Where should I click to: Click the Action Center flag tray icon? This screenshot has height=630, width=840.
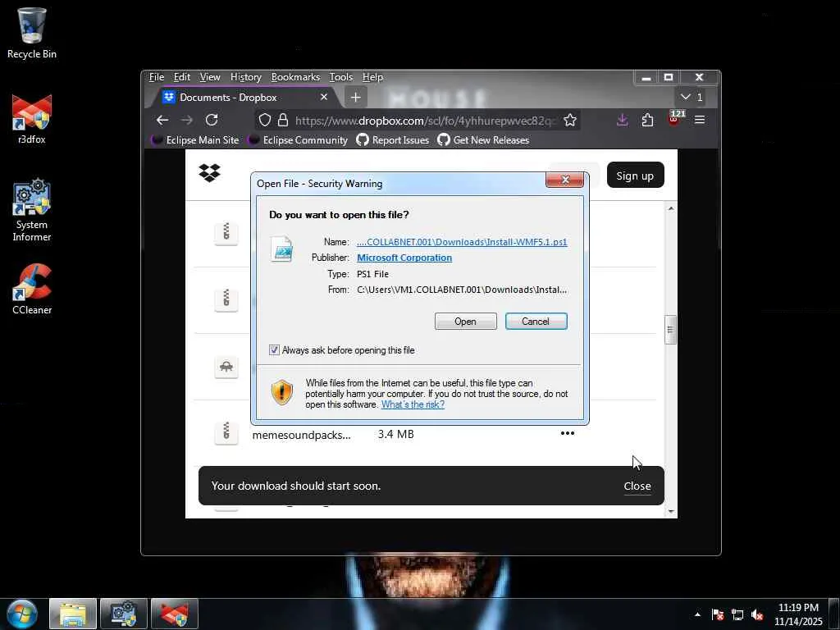(x=718, y=614)
